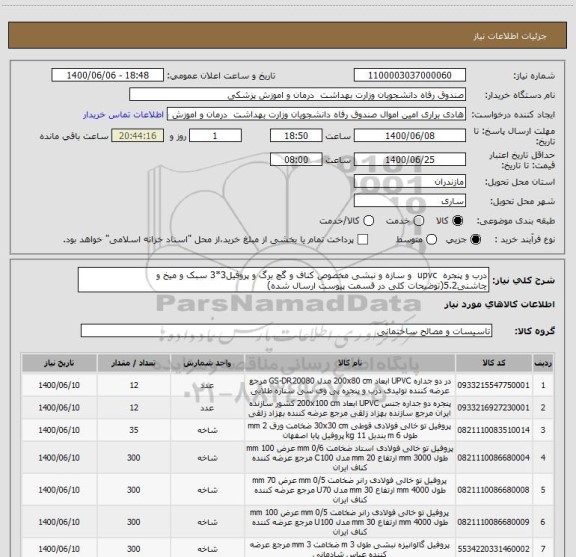This screenshot has width=576, height=557.
Task: Click the 30x30 steel profile name in row 3
Action: click(x=350, y=430)
